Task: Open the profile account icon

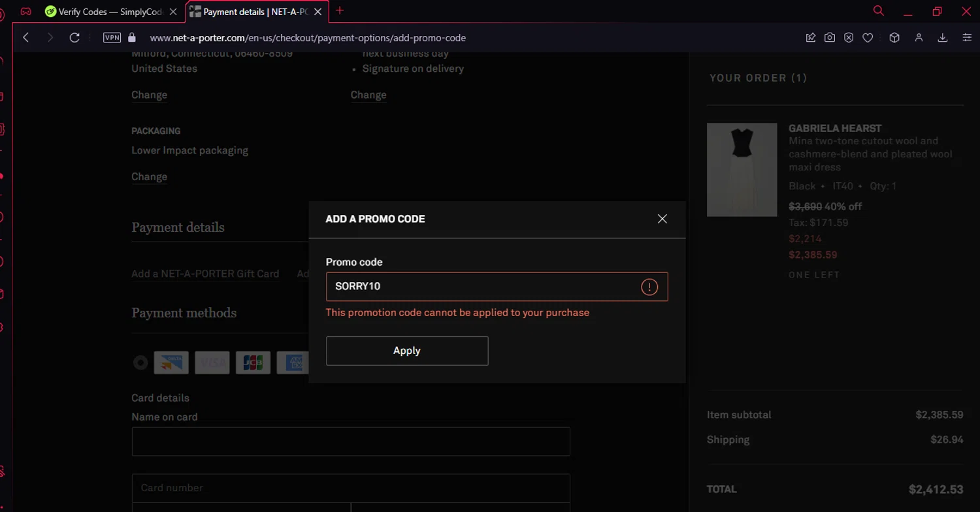Action: (x=919, y=38)
